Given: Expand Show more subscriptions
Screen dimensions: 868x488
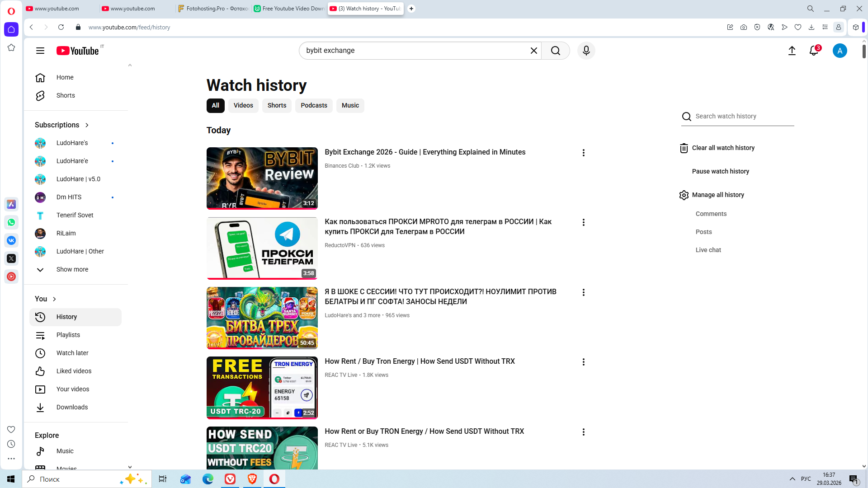Looking at the screenshot, I should click(72, 269).
